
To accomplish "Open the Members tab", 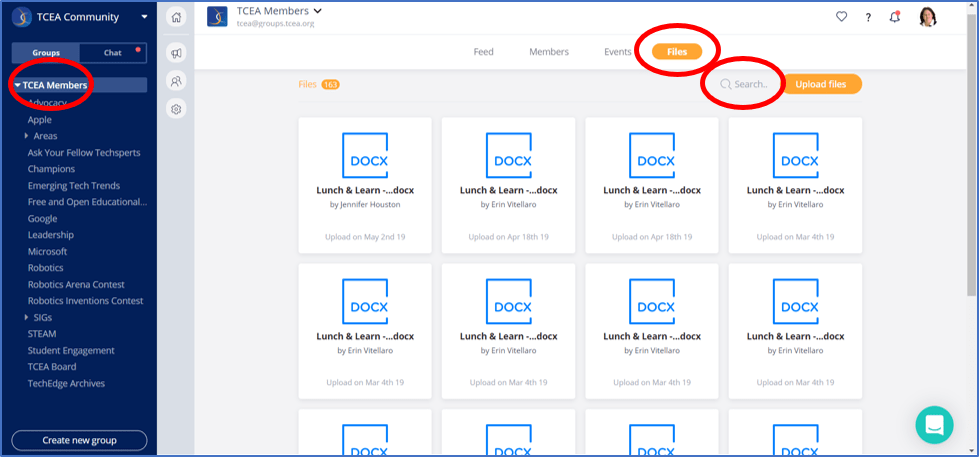I will [x=549, y=52].
